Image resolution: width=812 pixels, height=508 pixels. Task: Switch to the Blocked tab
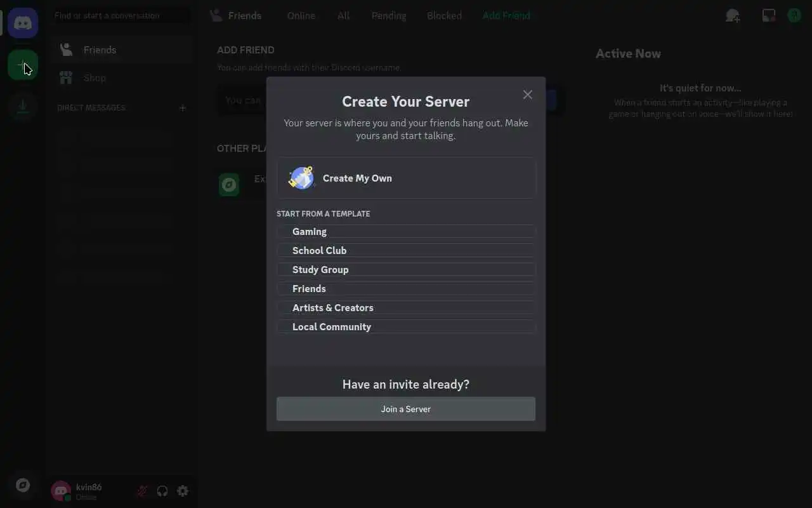tap(444, 15)
